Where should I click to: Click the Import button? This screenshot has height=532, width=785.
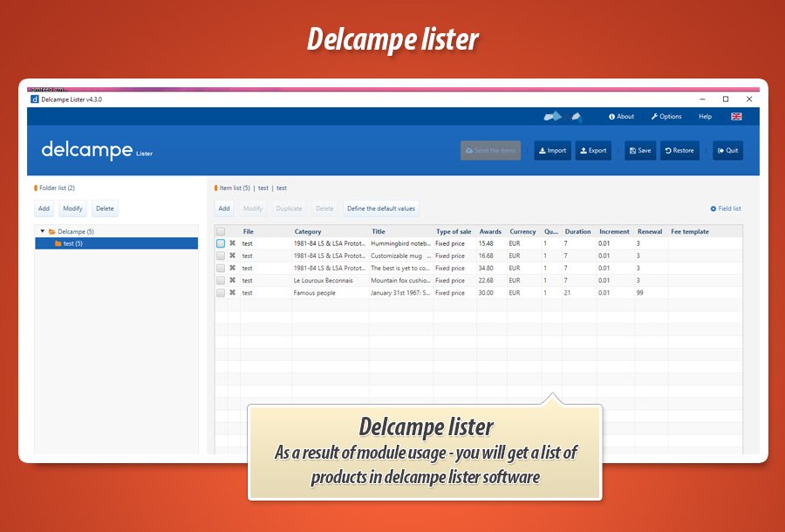click(552, 151)
